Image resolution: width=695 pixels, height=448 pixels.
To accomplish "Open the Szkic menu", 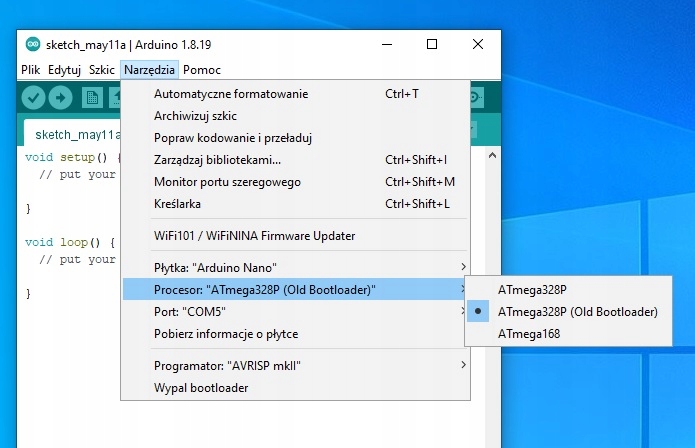I will 102,70.
